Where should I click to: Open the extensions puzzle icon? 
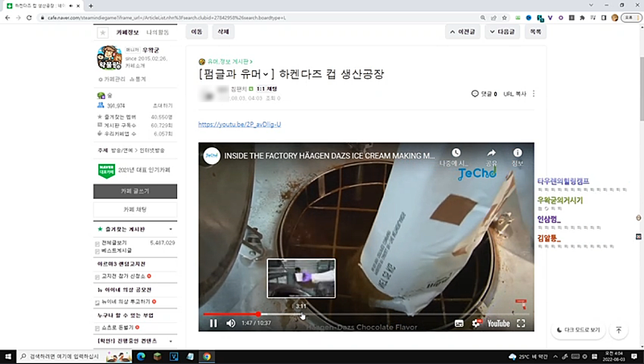582,18
